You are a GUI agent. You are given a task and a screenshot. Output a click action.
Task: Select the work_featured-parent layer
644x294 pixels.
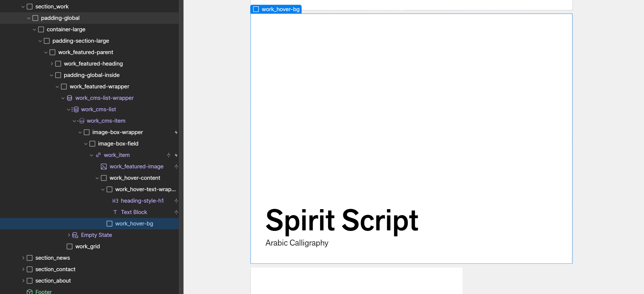pos(86,52)
